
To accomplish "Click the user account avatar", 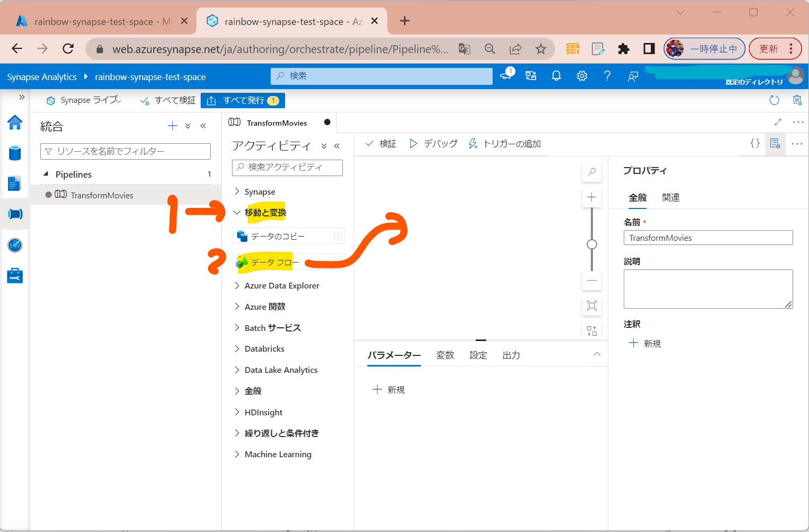I will [796, 75].
